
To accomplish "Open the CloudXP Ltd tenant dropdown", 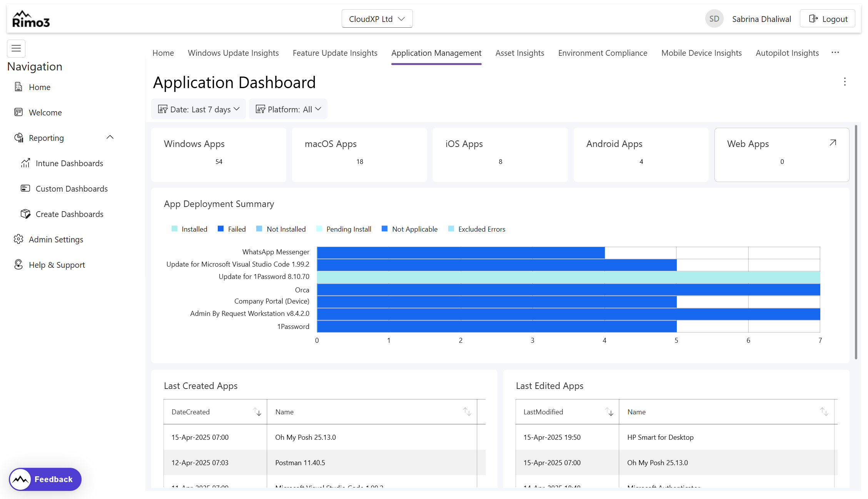I will [x=377, y=19].
